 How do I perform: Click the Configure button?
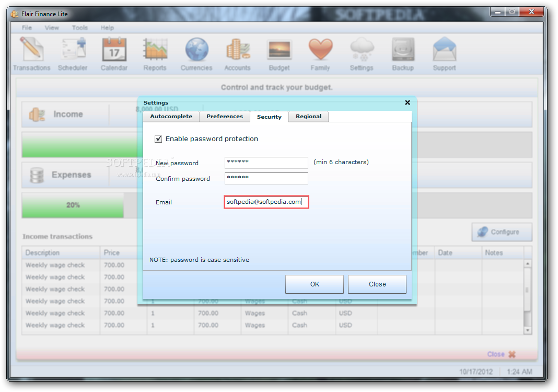[x=502, y=232]
